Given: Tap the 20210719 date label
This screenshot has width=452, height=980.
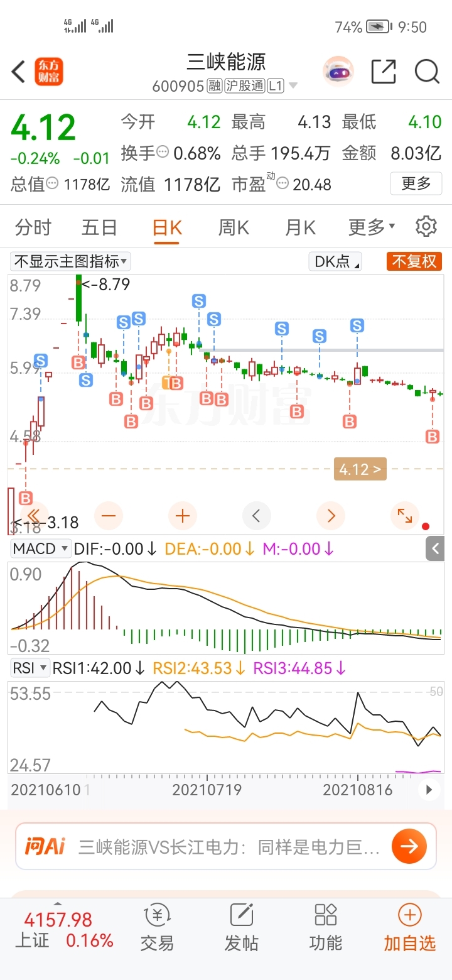Looking at the screenshot, I should (207, 790).
